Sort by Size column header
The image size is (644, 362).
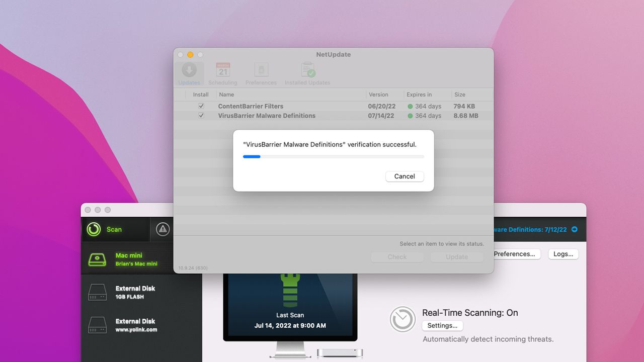coord(460,95)
